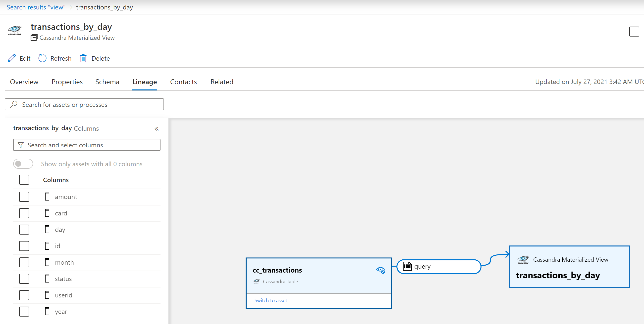Click Search and select columns filter input
The width and height of the screenshot is (644, 324).
[x=87, y=145]
